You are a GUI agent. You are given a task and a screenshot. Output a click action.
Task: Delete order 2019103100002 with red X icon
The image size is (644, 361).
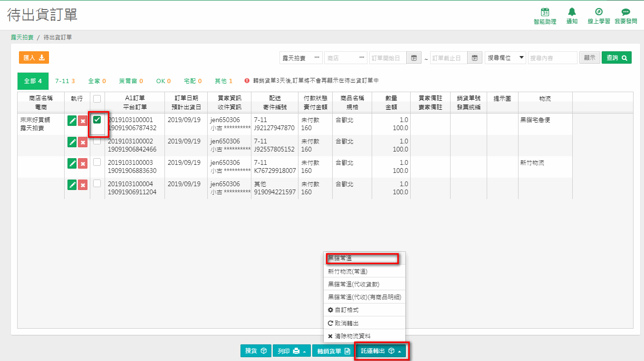[x=83, y=142]
